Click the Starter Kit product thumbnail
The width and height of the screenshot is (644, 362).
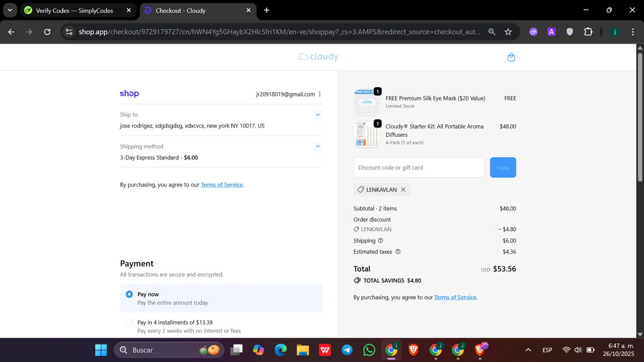367,134
